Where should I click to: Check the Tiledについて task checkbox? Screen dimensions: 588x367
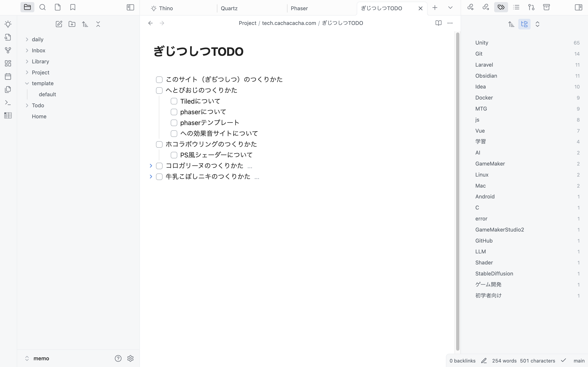[x=174, y=101]
